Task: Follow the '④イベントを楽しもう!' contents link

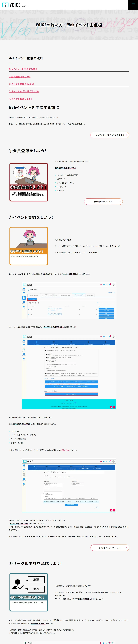Action: 20,99
